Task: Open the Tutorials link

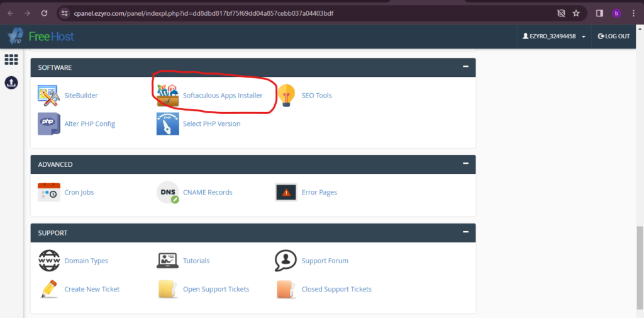Action: pyautogui.click(x=196, y=261)
